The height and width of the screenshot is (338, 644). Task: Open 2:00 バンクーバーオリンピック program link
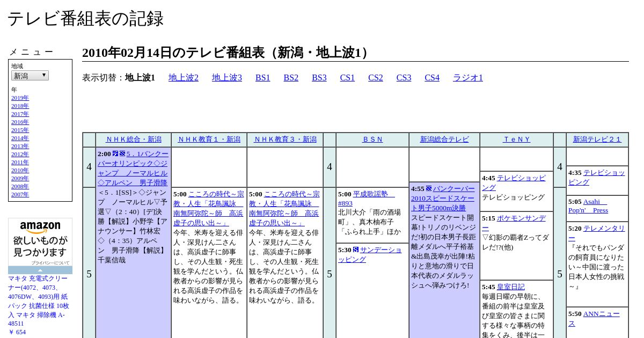133,168
